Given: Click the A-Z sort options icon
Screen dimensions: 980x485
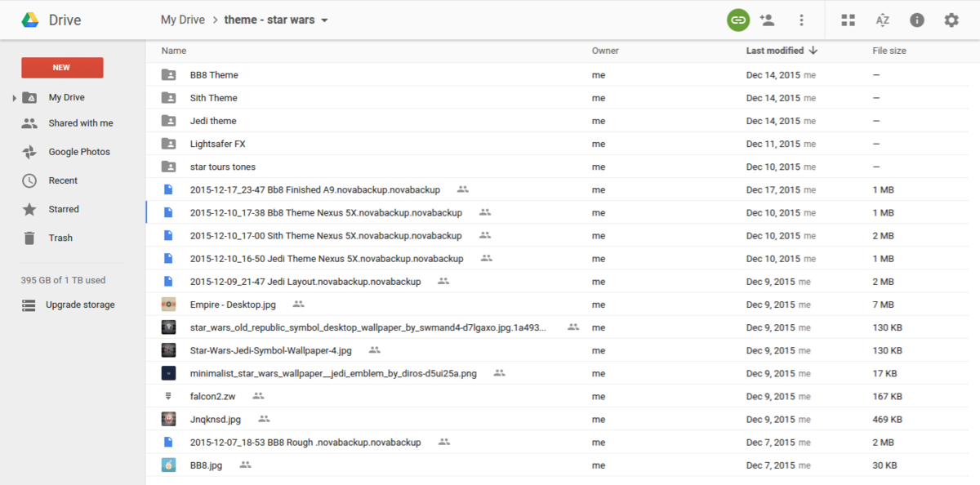Looking at the screenshot, I should [882, 19].
